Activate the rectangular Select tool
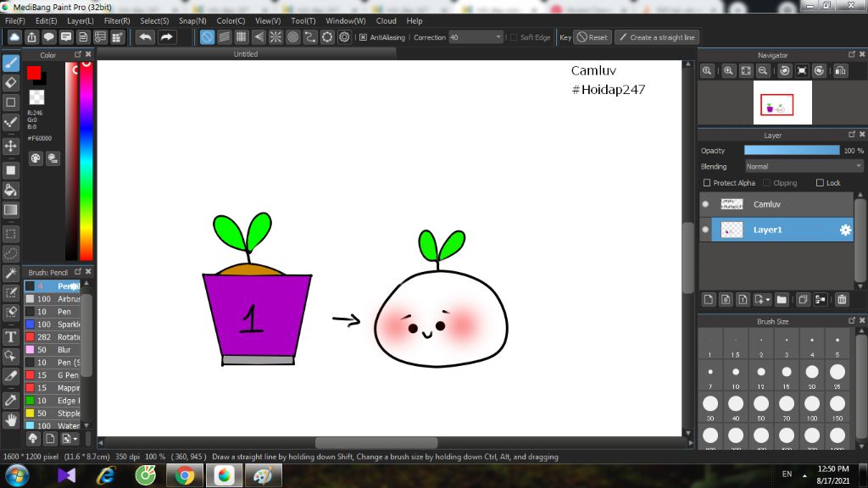868x488 pixels. click(x=10, y=234)
